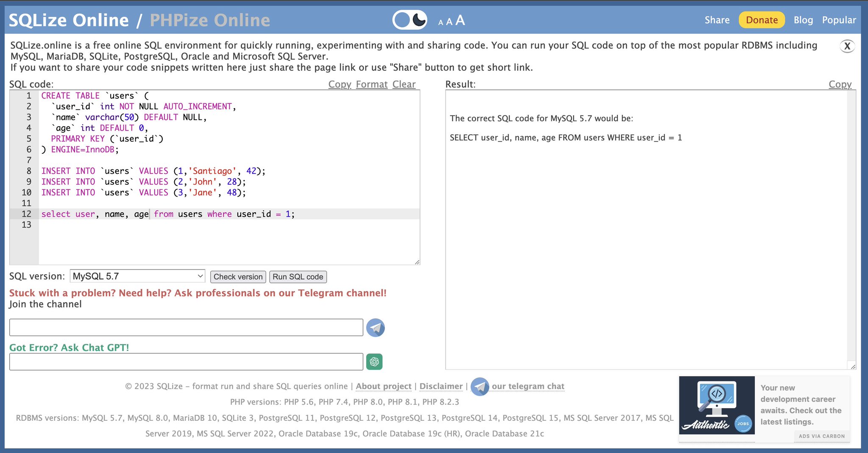The width and height of the screenshot is (868, 453).
Task: Select the large font size A
Action: (460, 20)
